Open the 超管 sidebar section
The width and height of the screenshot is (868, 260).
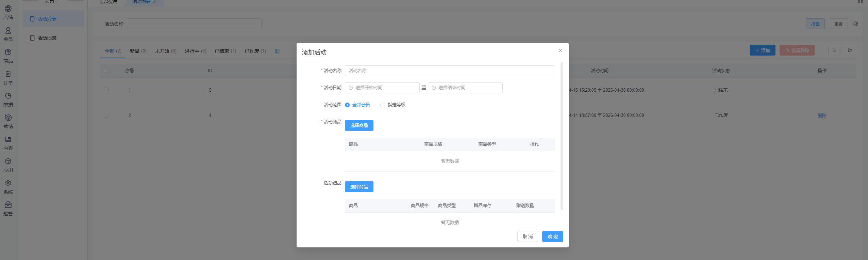[x=8, y=209]
